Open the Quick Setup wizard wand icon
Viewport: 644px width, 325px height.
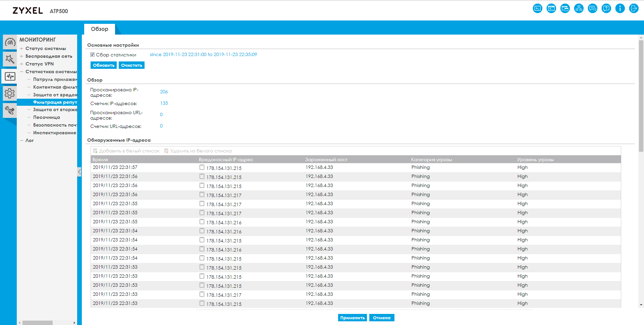tap(10, 59)
